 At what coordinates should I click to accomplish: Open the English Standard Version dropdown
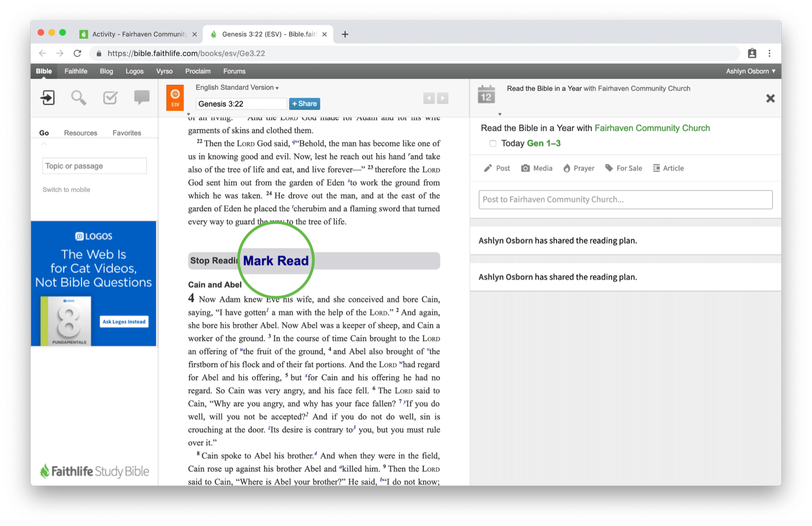tap(237, 88)
